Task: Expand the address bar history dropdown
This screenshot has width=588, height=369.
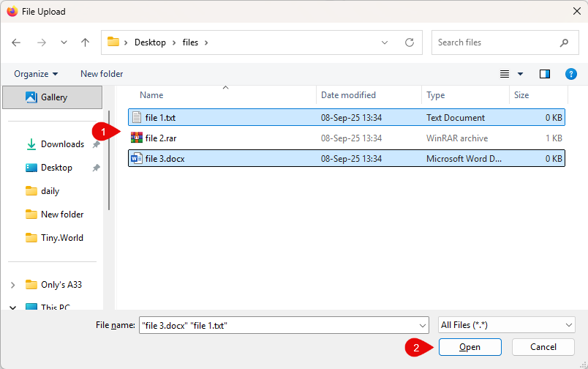Action: click(385, 42)
